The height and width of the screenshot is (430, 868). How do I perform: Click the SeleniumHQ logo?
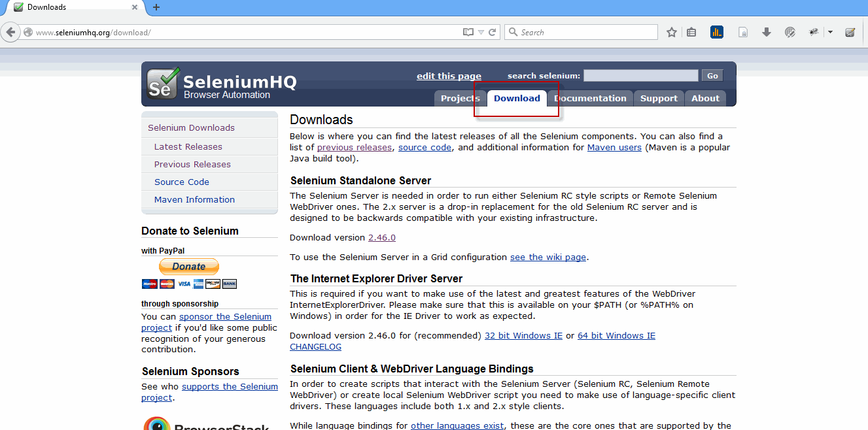click(x=221, y=84)
